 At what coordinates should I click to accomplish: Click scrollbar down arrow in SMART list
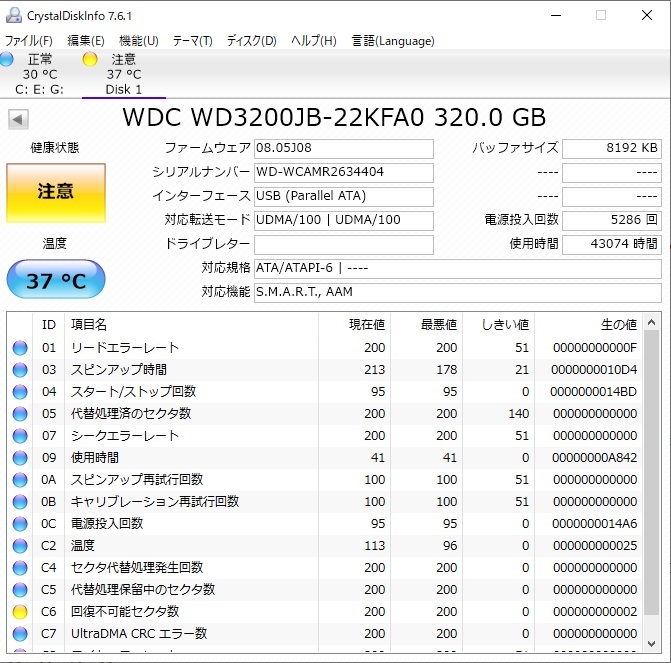pos(651,643)
